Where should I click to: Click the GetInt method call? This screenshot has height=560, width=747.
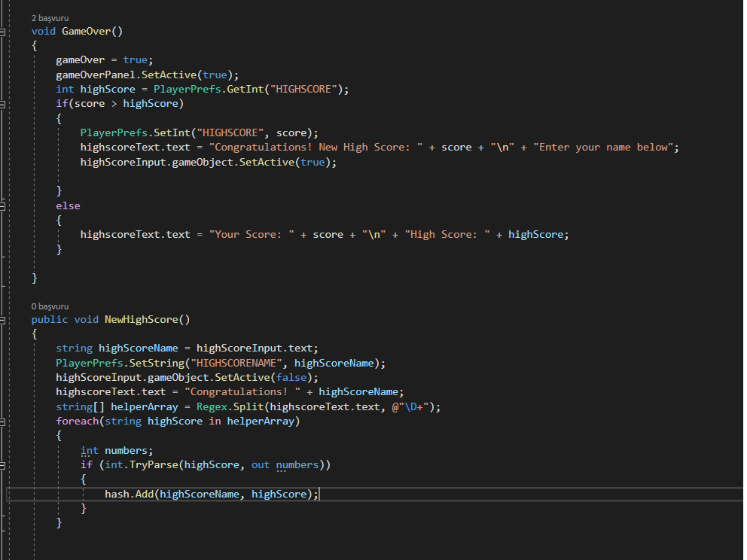coord(245,89)
